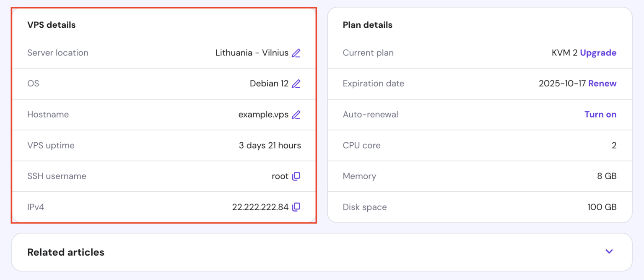
Task: Select the Plan details heading
Action: (x=367, y=25)
